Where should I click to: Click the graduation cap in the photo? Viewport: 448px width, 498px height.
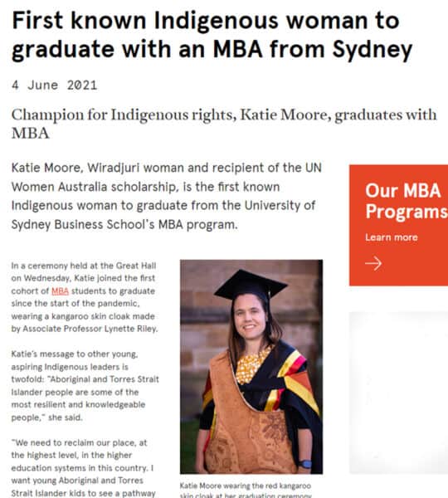tap(251, 285)
